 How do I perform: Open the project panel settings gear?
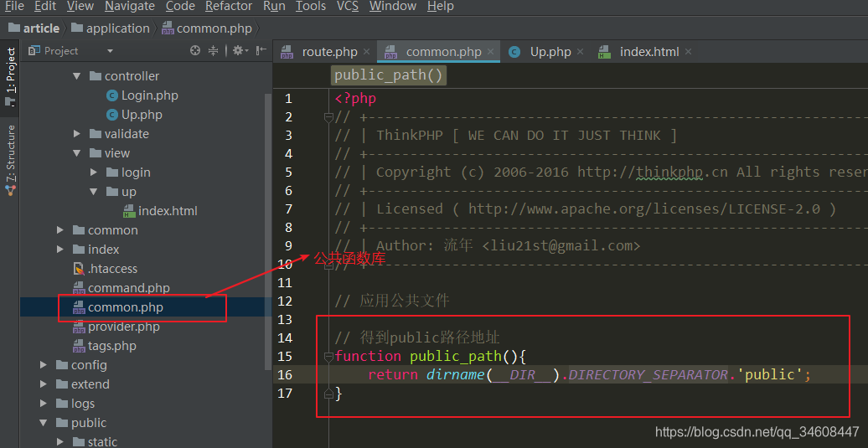tap(240, 51)
